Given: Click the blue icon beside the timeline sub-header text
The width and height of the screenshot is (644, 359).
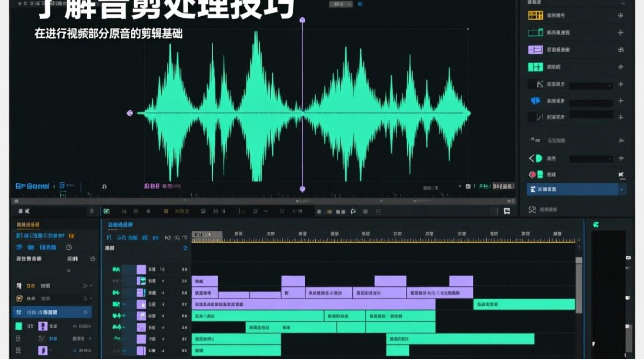Looking at the screenshot, I should tap(185, 248).
